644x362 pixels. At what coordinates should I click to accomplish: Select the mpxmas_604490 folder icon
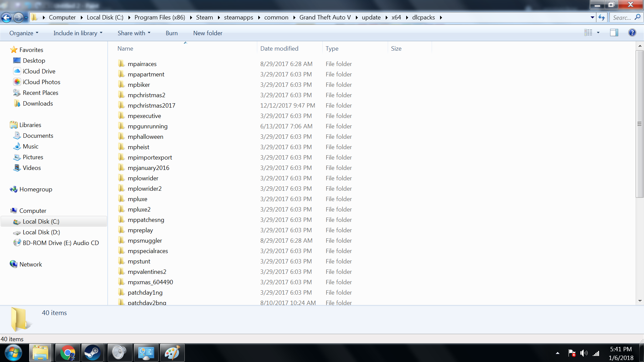point(121,282)
